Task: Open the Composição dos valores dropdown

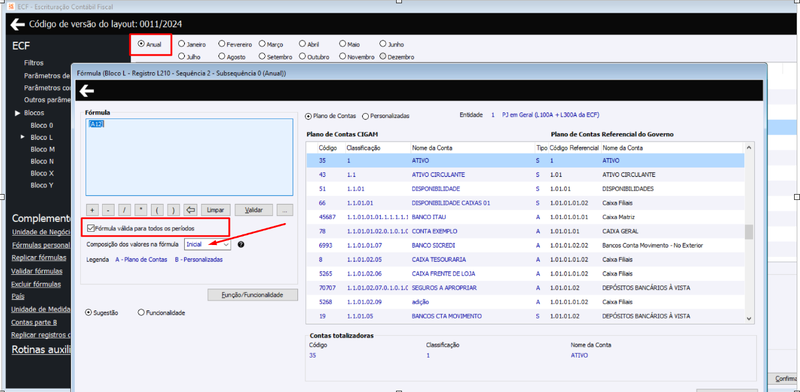Action: pos(208,244)
